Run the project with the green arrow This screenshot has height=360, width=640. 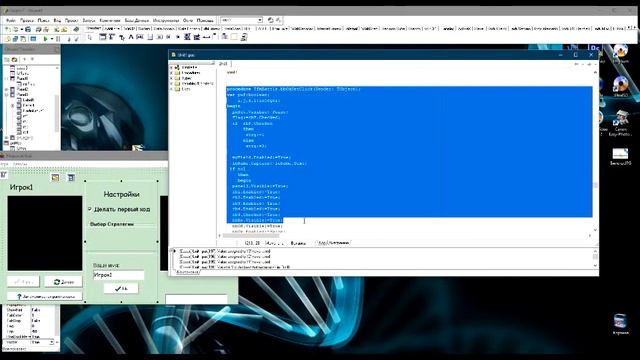tap(45, 39)
